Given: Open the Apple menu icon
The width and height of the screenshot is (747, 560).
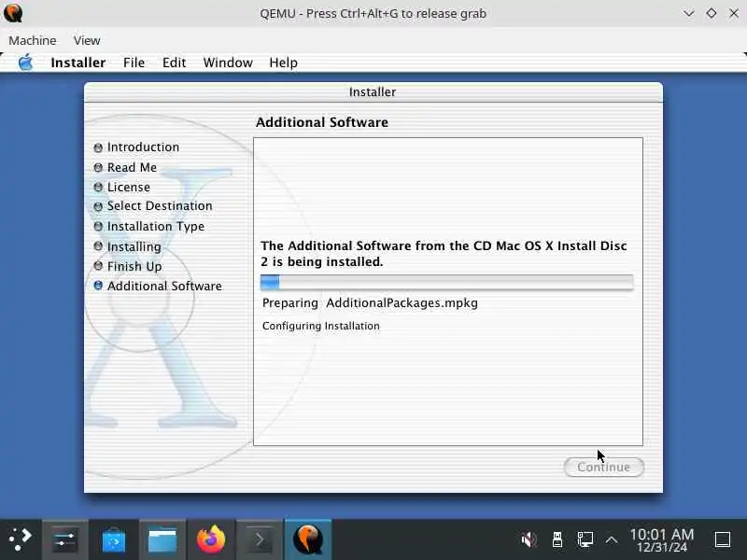Looking at the screenshot, I should (26, 63).
